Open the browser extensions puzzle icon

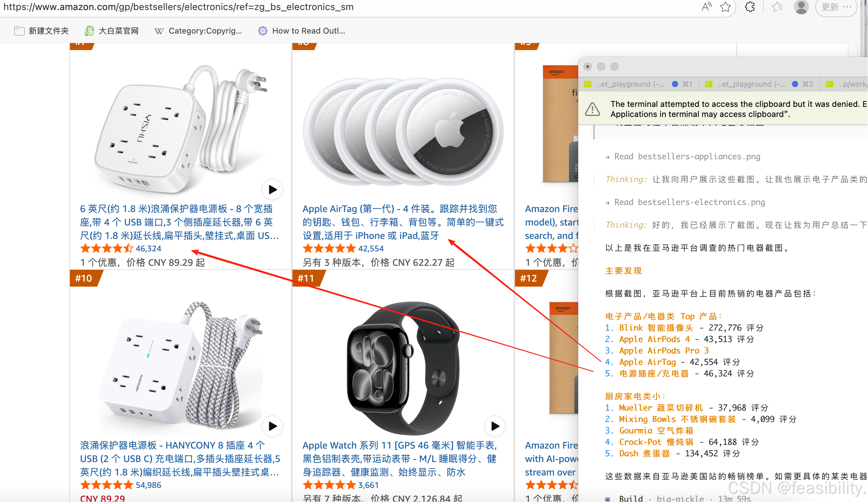[x=750, y=7]
